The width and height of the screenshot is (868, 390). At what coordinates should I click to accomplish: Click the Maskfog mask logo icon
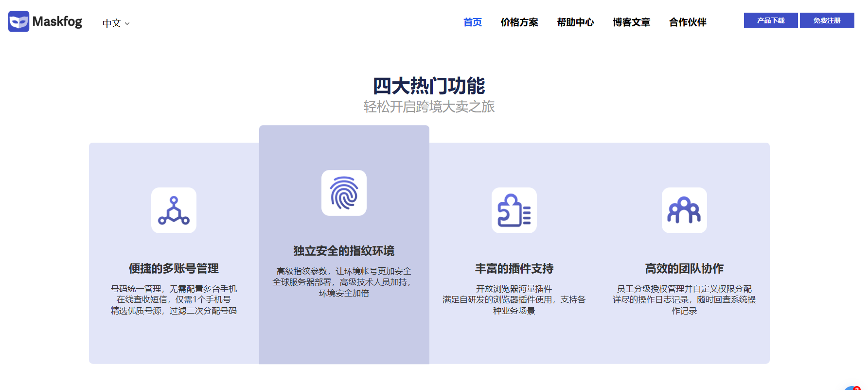point(19,21)
